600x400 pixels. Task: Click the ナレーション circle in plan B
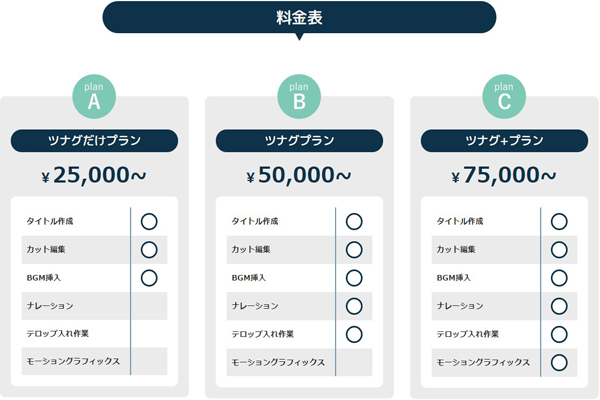click(x=354, y=305)
